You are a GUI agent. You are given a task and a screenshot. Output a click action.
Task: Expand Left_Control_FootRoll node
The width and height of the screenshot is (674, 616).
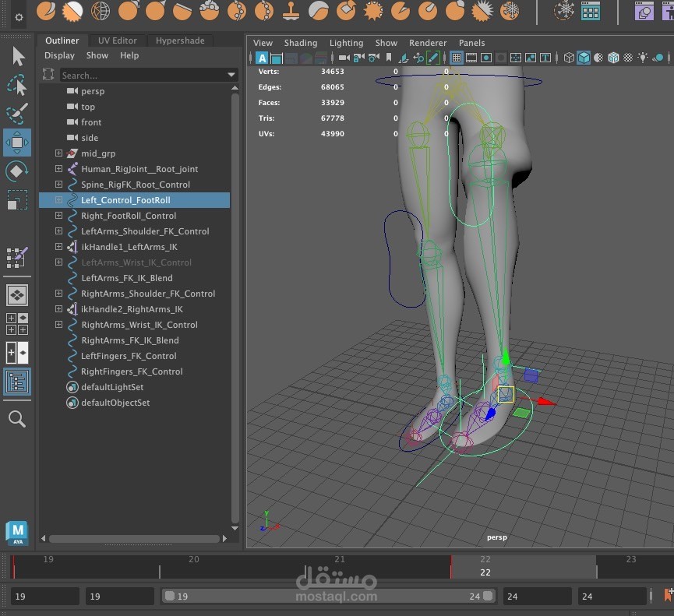pyautogui.click(x=59, y=200)
